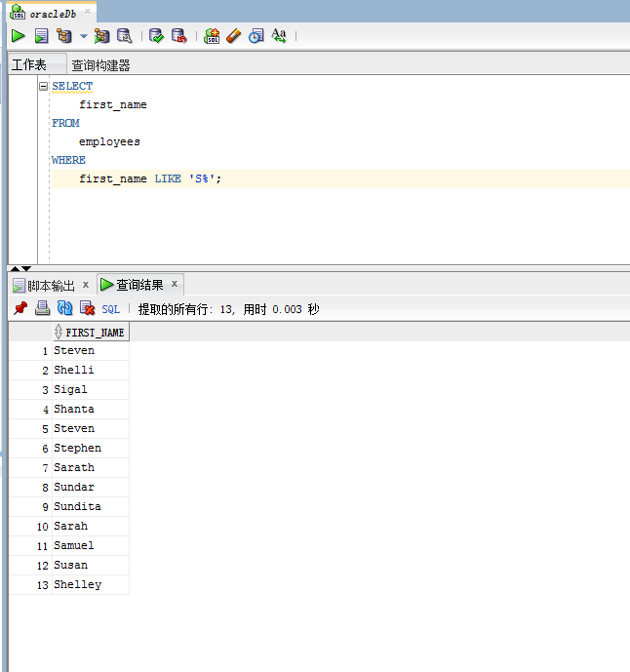The image size is (630, 672).
Task: Click the Autotrace toolbar icon
Action: click(102, 36)
